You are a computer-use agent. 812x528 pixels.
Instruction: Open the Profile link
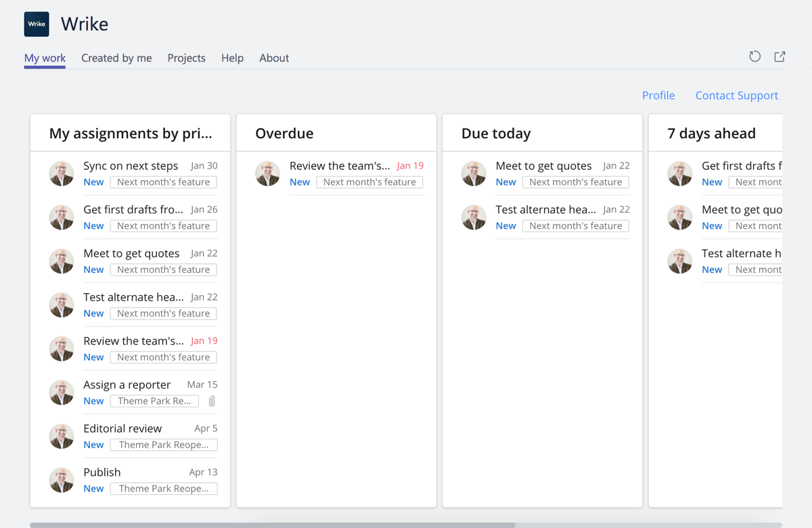click(x=658, y=95)
